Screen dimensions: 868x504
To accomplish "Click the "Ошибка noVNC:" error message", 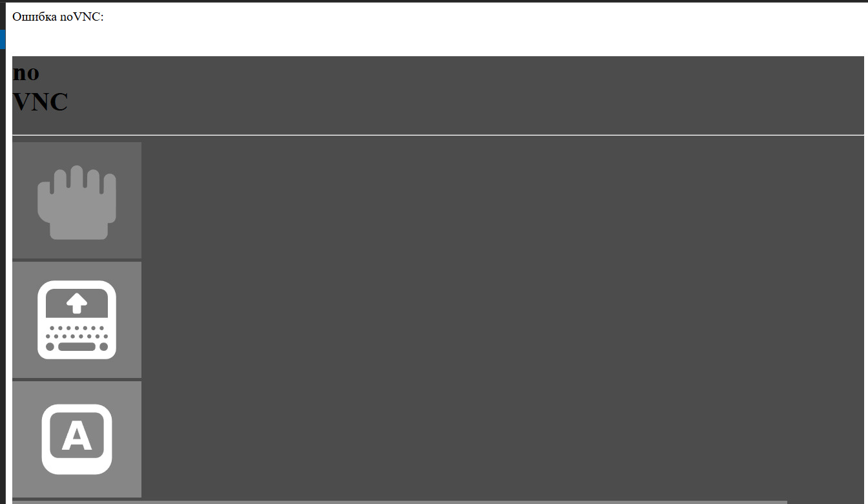I will click(x=58, y=17).
